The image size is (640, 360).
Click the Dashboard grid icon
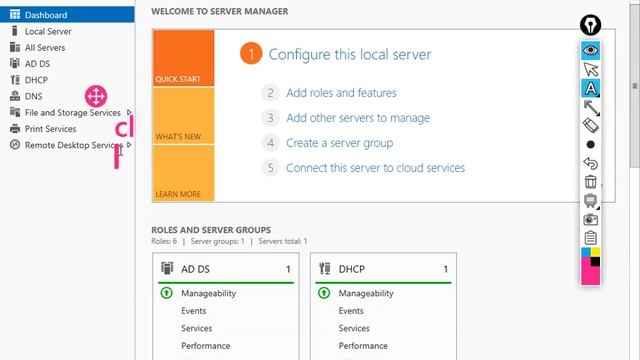pyautogui.click(x=15, y=15)
